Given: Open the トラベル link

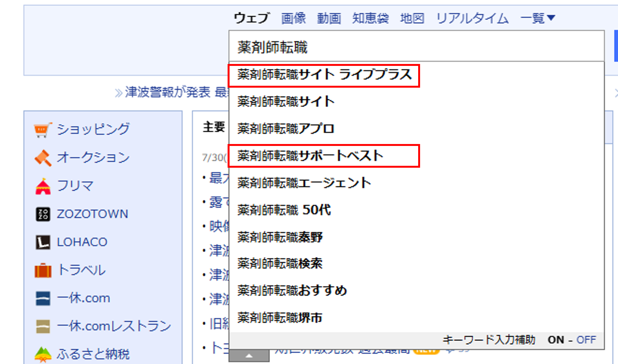Looking at the screenshot, I should coord(82,270).
